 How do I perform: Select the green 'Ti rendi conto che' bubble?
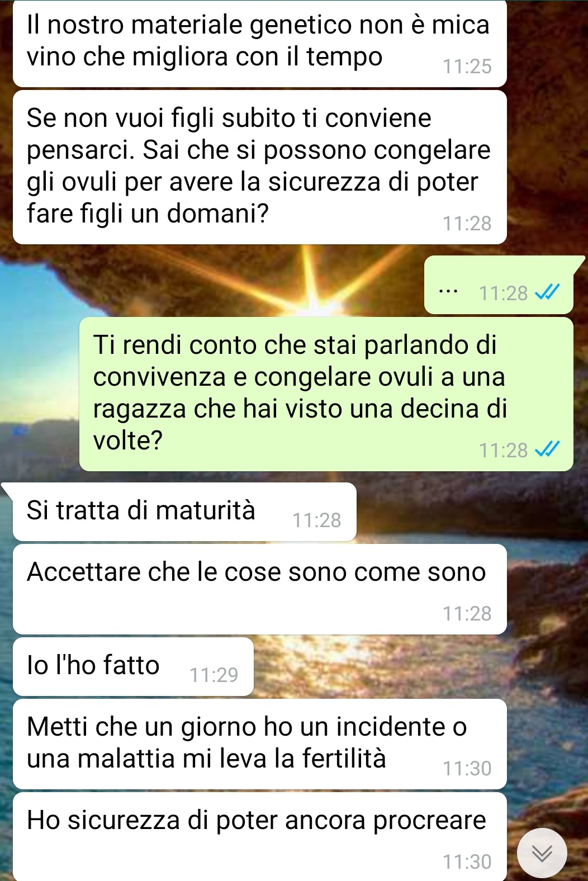point(326,394)
